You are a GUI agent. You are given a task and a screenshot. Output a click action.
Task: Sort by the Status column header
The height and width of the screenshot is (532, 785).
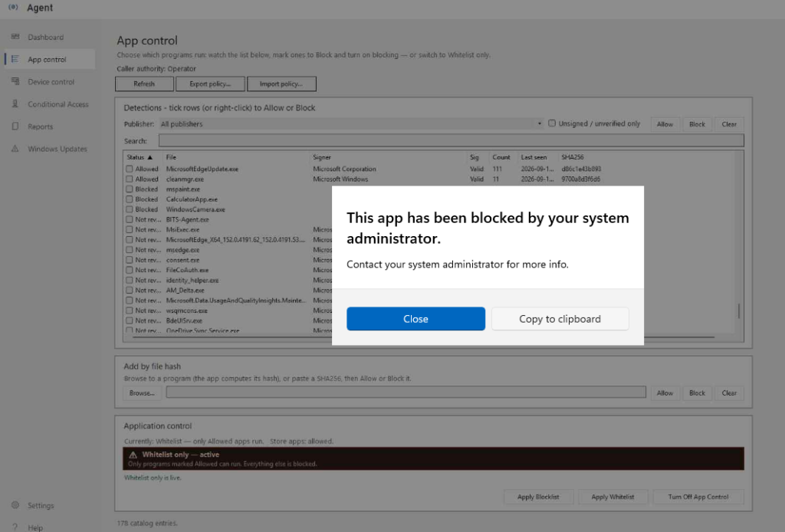pyautogui.click(x=140, y=157)
